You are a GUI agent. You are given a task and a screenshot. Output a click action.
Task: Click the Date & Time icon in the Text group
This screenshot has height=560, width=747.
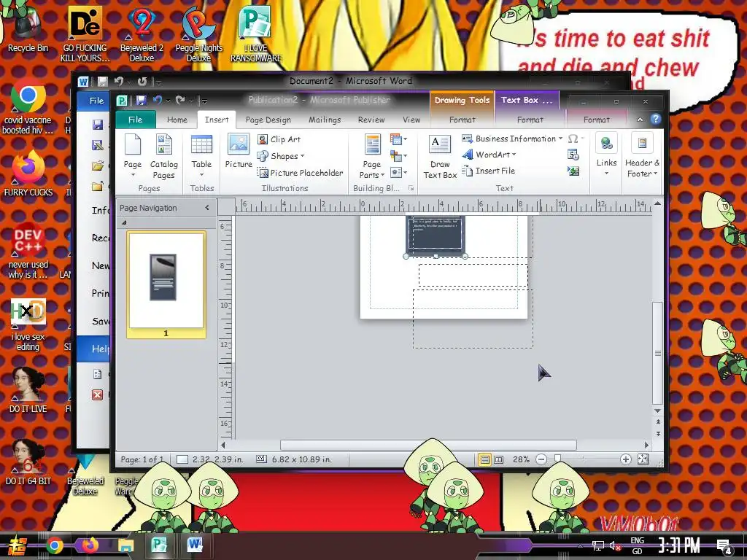(x=573, y=155)
